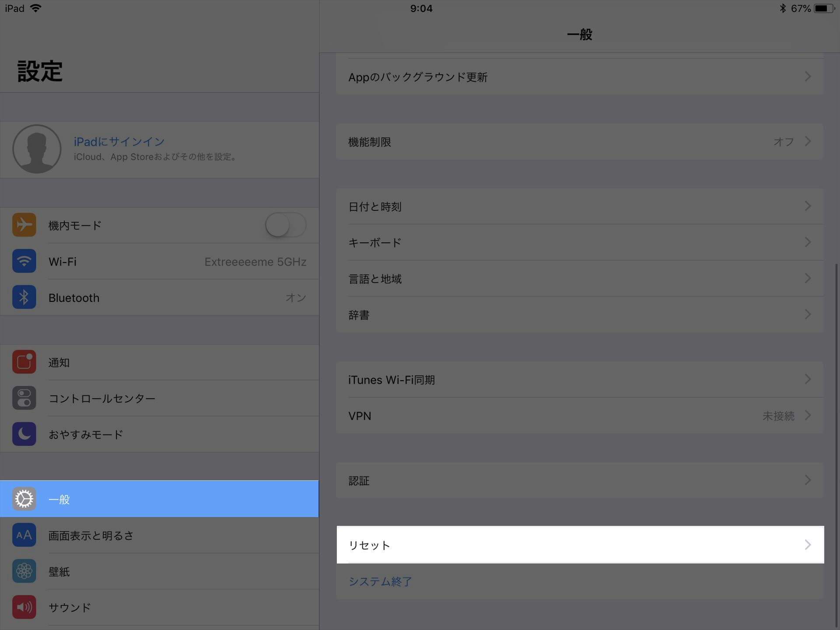Expand the リセット row chevron
This screenshot has height=630, width=840.
(808, 545)
